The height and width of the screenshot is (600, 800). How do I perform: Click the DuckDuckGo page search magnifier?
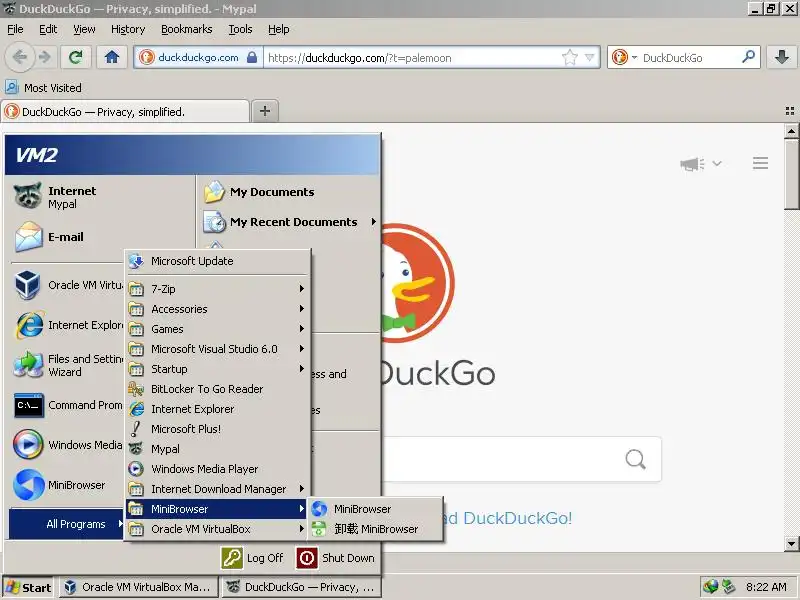pos(635,459)
